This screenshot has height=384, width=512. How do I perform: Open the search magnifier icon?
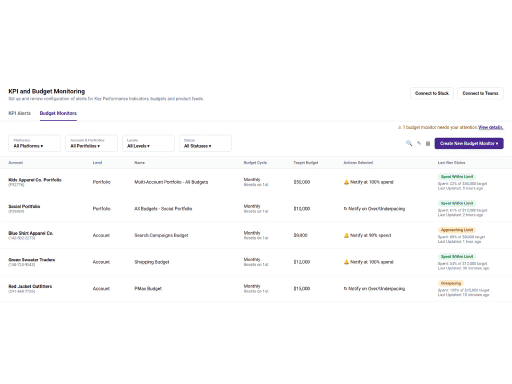coord(409,143)
